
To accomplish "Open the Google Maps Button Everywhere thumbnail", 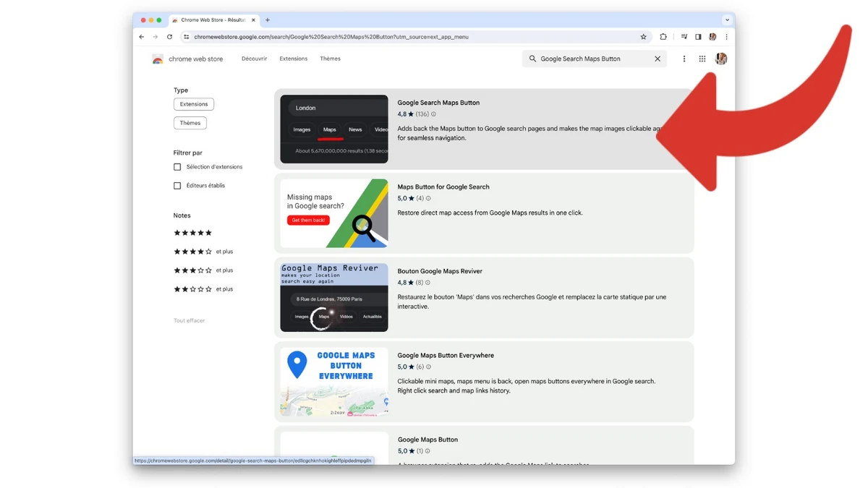I will [334, 382].
